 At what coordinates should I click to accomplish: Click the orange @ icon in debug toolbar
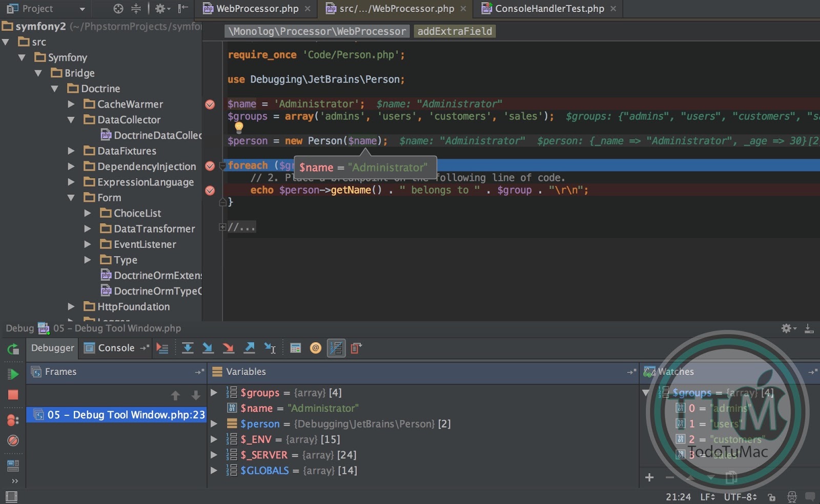[316, 348]
